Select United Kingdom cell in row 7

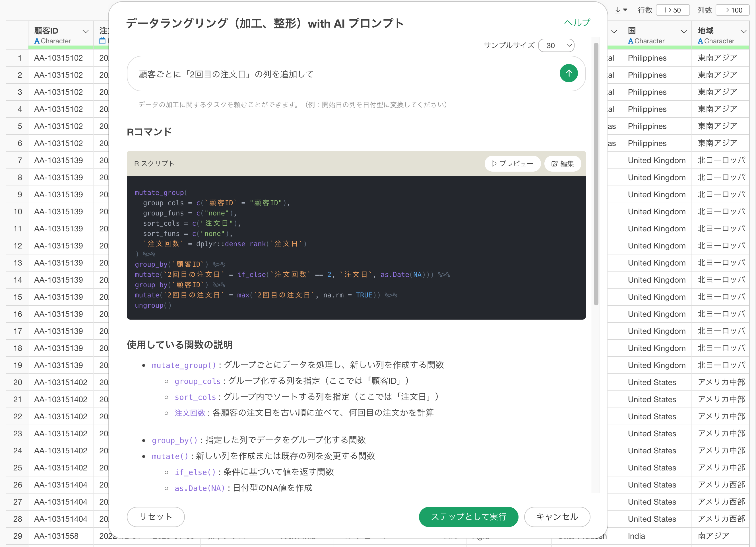pyautogui.click(x=657, y=161)
